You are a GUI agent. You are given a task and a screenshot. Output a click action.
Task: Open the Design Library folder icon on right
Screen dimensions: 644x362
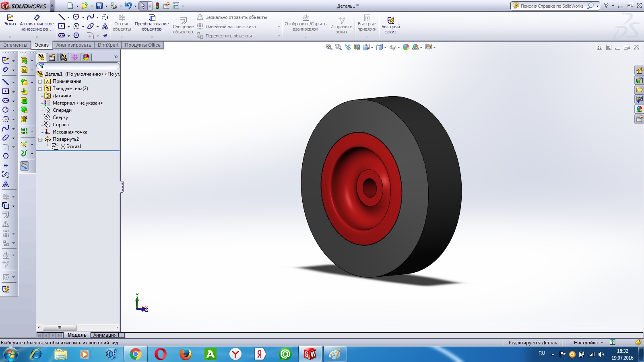639,90
